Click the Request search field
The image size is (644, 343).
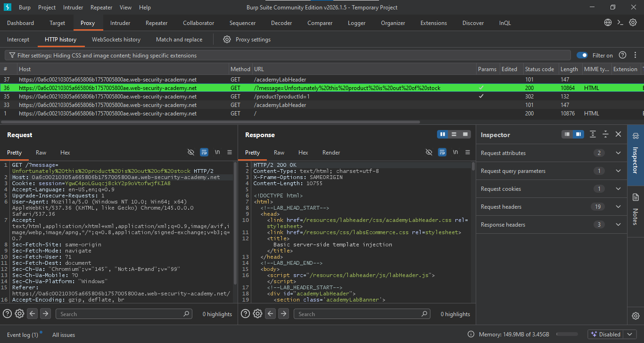(x=124, y=314)
